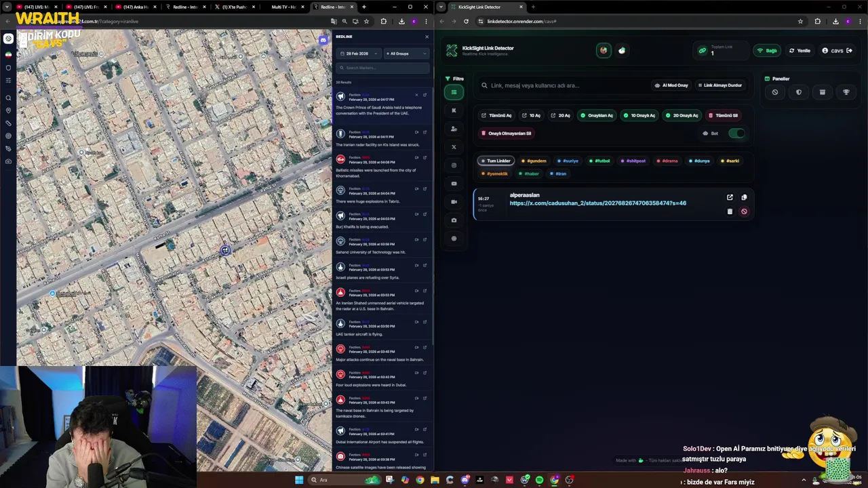This screenshot has height=488, width=868.
Task: Click the Yenile refresh button
Action: coord(800,51)
